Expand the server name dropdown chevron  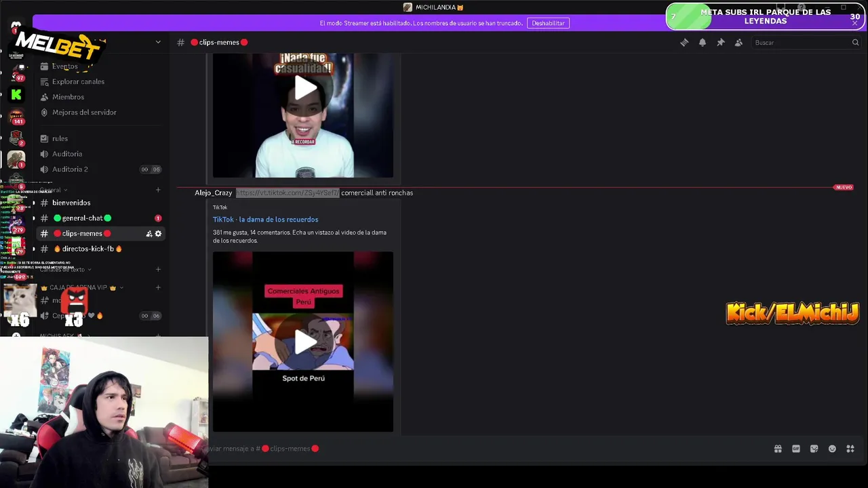click(158, 42)
